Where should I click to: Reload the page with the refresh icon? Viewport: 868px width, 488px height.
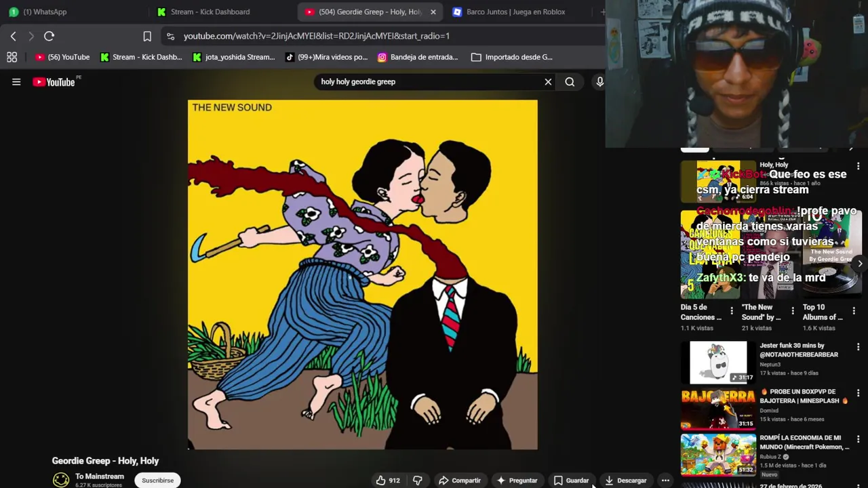coord(49,36)
